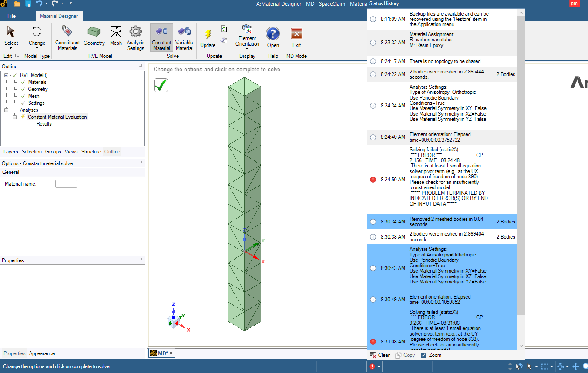Image resolution: width=588 pixels, height=373 pixels.
Task: Open the Change model type dropdown
Action: click(x=37, y=48)
